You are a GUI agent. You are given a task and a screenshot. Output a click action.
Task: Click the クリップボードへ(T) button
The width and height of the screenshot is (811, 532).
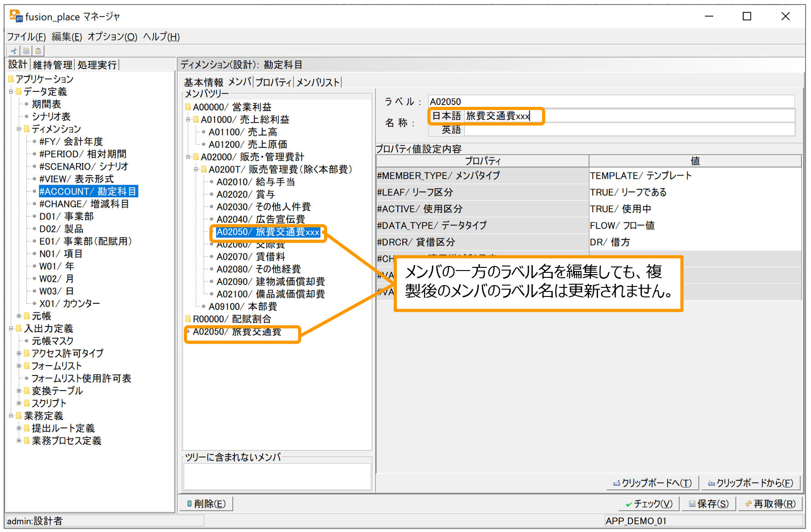coord(652,483)
